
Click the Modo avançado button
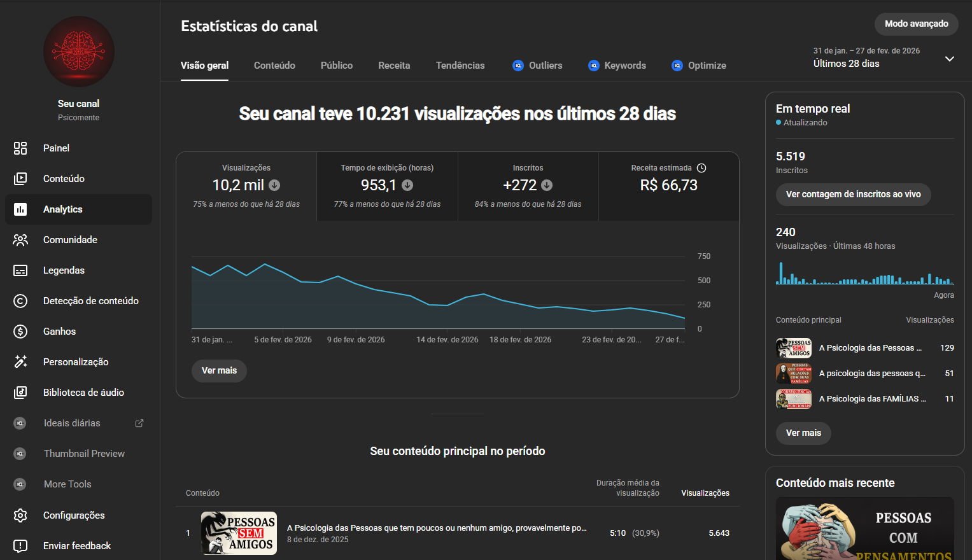(917, 24)
